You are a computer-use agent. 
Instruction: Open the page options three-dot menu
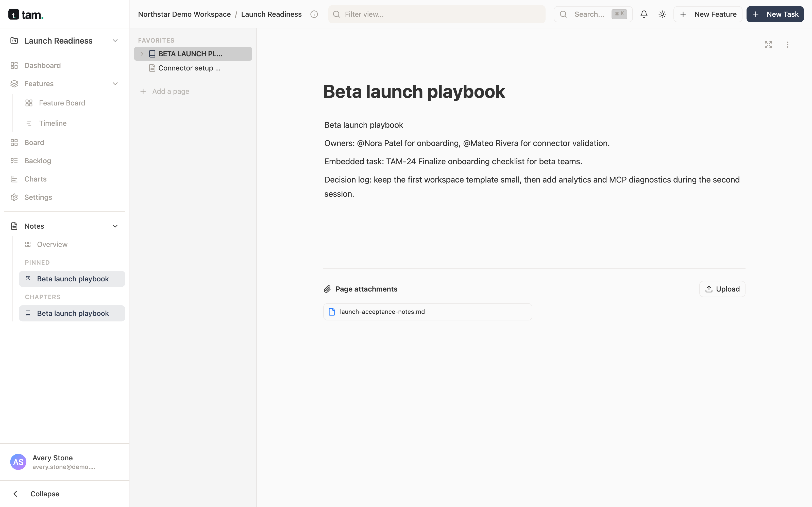point(787,45)
